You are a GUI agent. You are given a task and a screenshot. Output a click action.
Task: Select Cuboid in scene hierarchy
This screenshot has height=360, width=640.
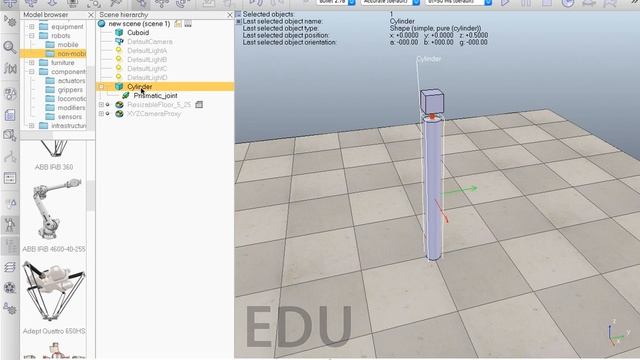[138, 33]
